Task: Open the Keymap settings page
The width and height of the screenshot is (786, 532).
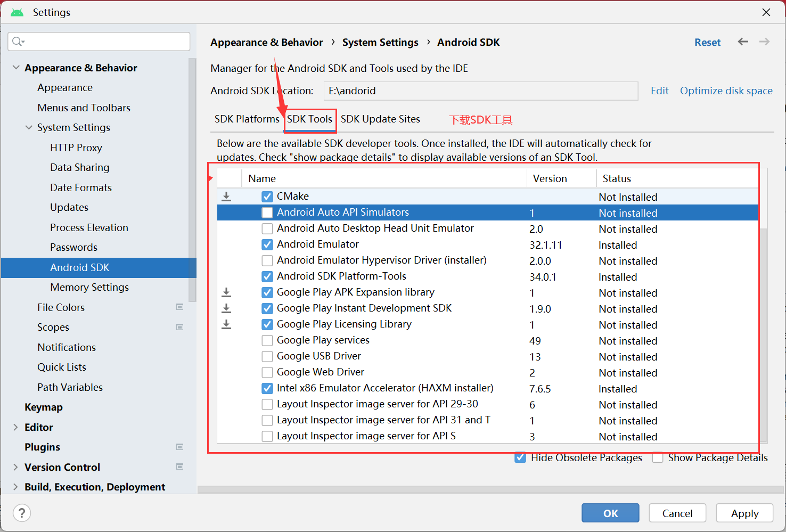Action: [x=44, y=407]
